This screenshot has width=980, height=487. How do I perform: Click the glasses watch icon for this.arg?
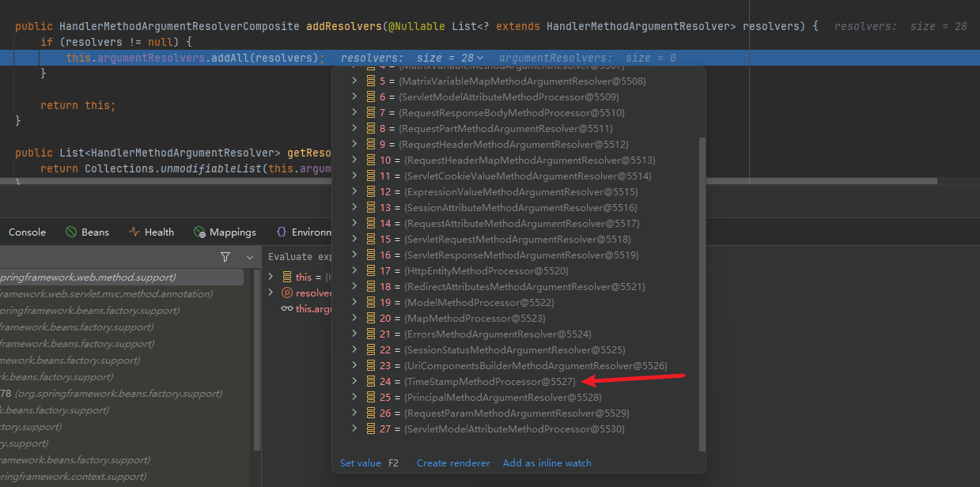click(287, 309)
